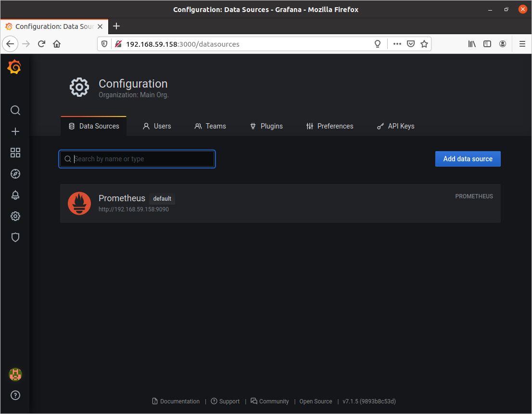
Task: Open the Plugins tab
Action: 266,126
